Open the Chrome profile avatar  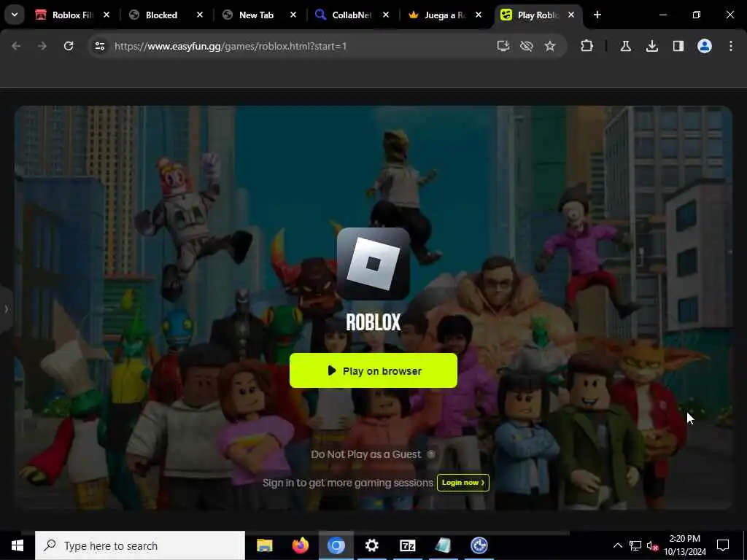tap(705, 46)
